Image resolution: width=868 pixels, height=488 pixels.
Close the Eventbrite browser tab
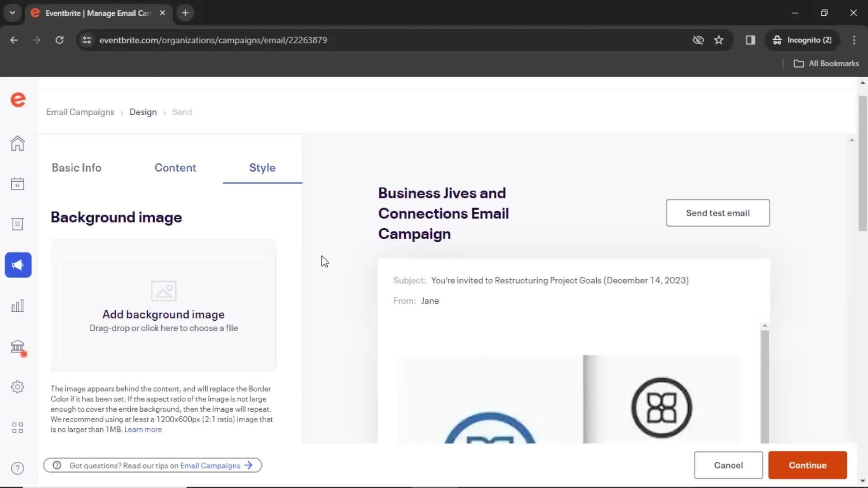pos(162,13)
